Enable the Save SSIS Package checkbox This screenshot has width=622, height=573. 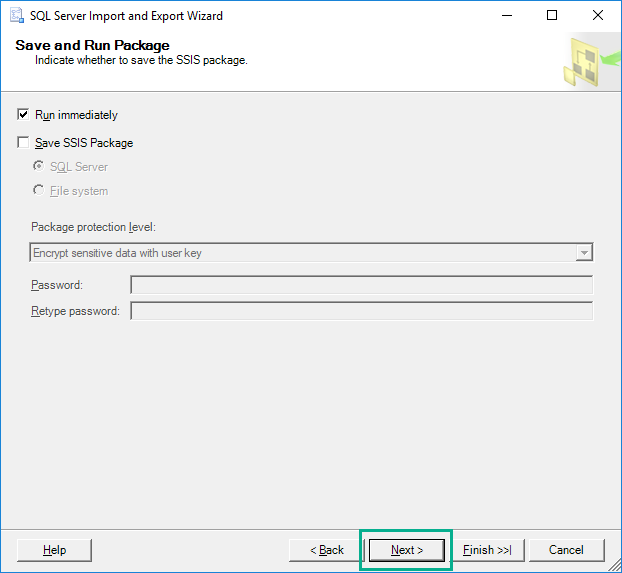pyautogui.click(x=24, y=143)
